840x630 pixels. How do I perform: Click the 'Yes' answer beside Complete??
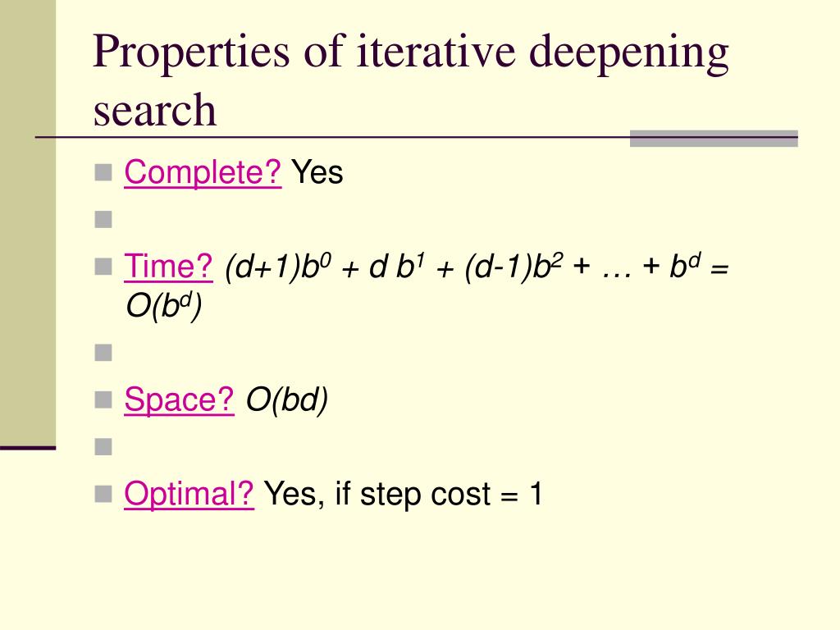point(317,173)
